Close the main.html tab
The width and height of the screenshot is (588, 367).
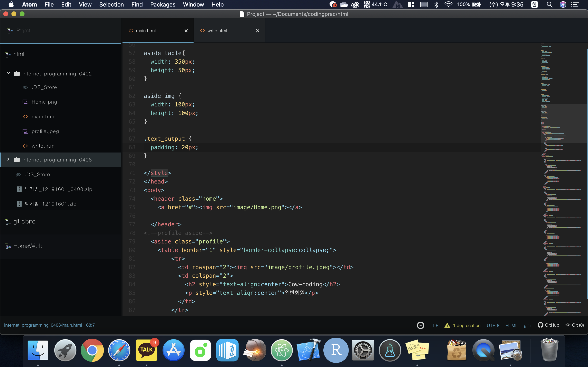(x=186, y=31)
